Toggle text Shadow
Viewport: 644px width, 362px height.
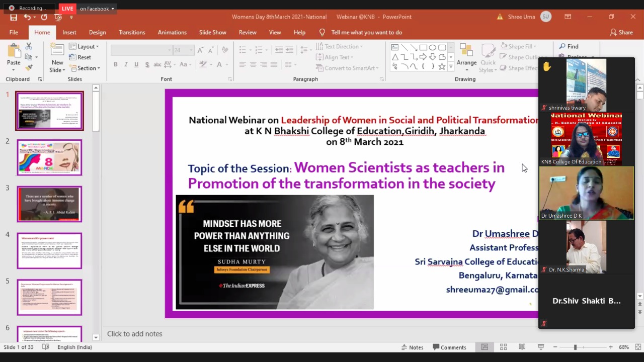147,64
